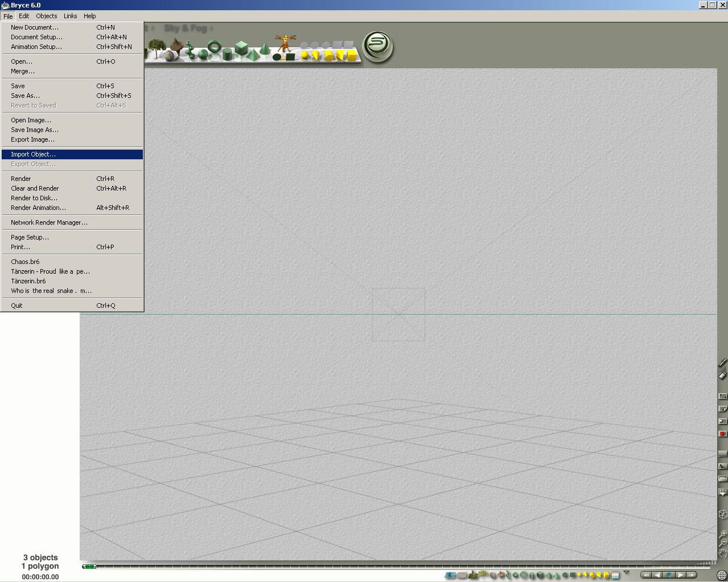This screenshot has height=582, width=728.
Task: Create a yellow spherical light
Action: 305,55
